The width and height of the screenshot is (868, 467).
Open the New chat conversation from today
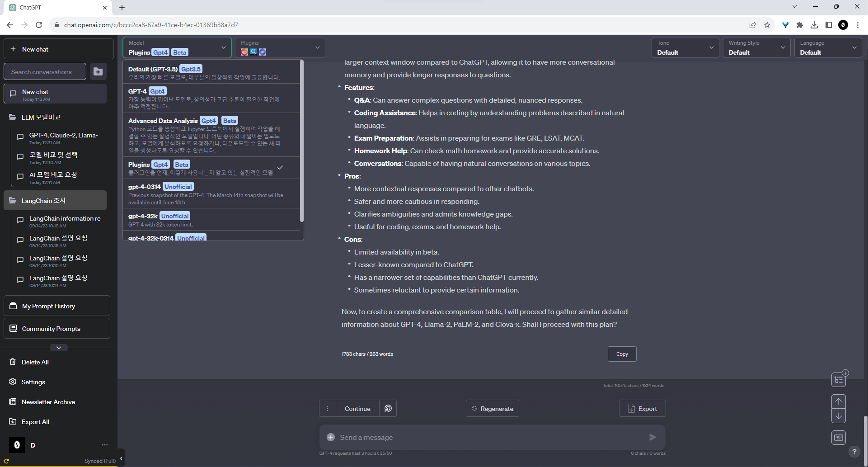55,94
